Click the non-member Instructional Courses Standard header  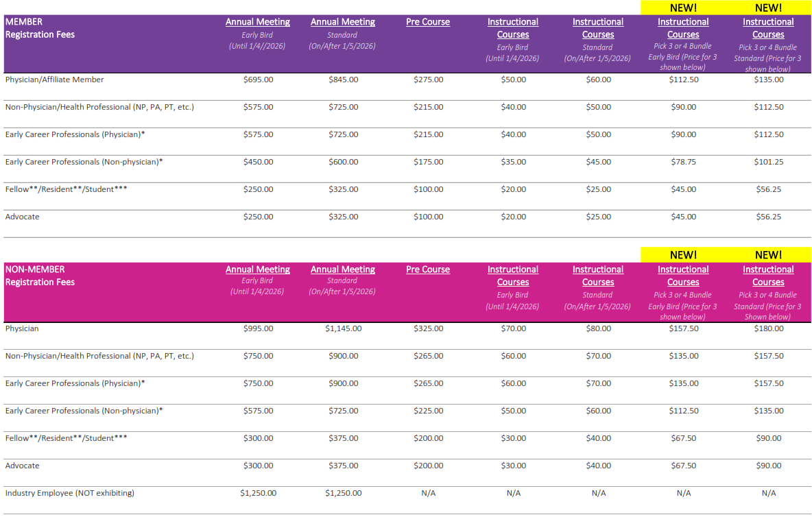(598, 276)
